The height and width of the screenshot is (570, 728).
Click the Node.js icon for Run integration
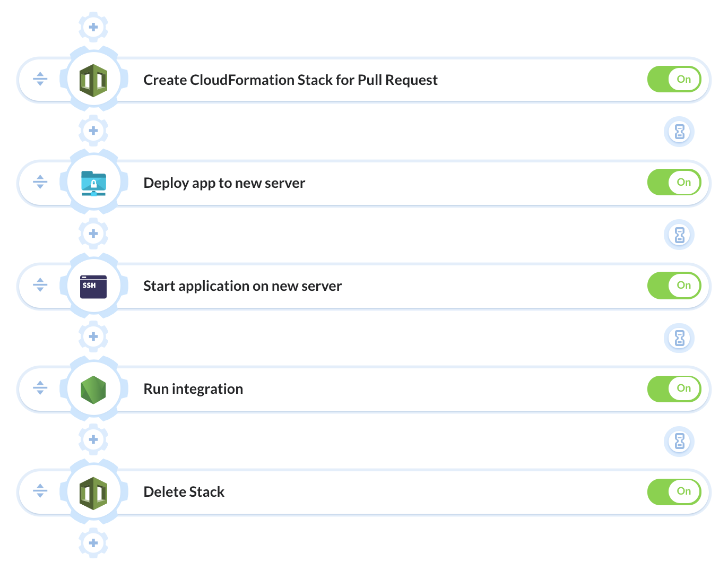coord(93,390)
